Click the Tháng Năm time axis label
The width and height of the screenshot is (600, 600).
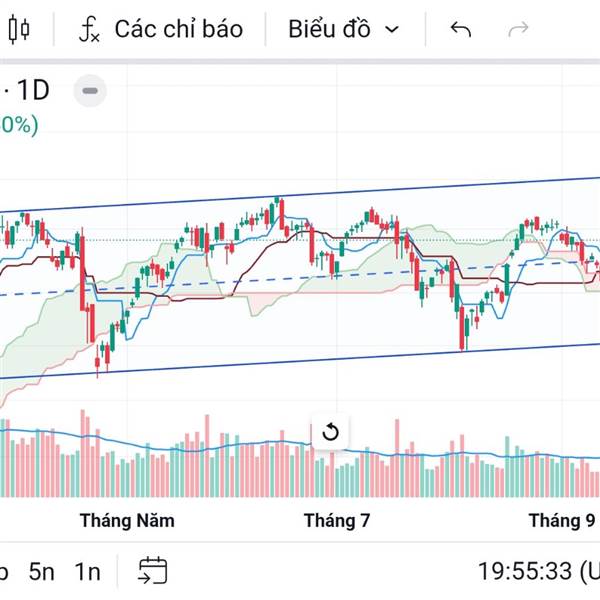(127, 521)
